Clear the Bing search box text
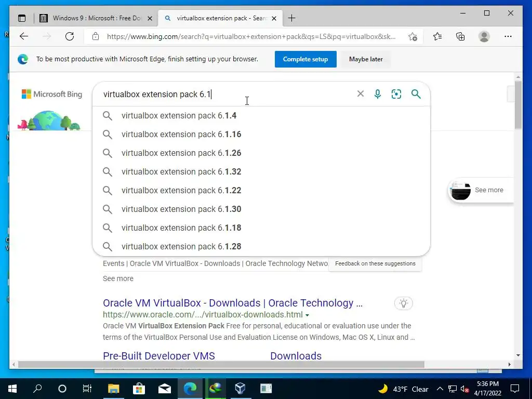 point(361,94)
